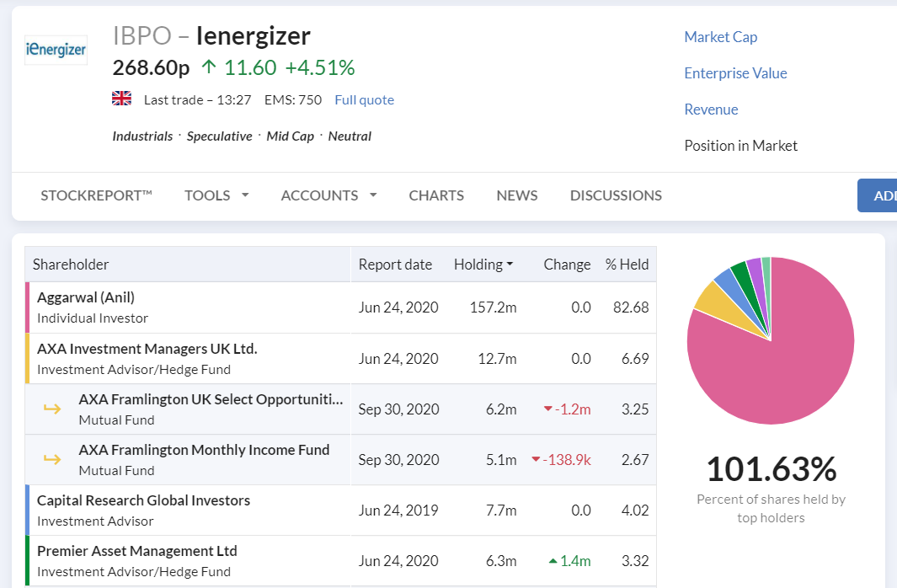The width and height of the screenshot is (897, 588).
Task: Switch to the CHARTS tab
Action: click(436, 195)
